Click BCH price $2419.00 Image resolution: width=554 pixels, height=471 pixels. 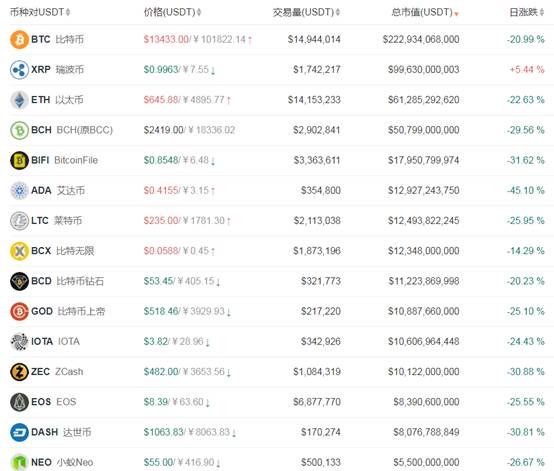pyautogui.click(x=163, y=130)
